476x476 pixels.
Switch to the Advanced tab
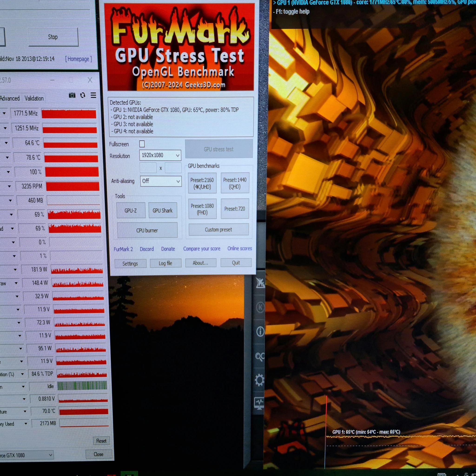(10, 98)
